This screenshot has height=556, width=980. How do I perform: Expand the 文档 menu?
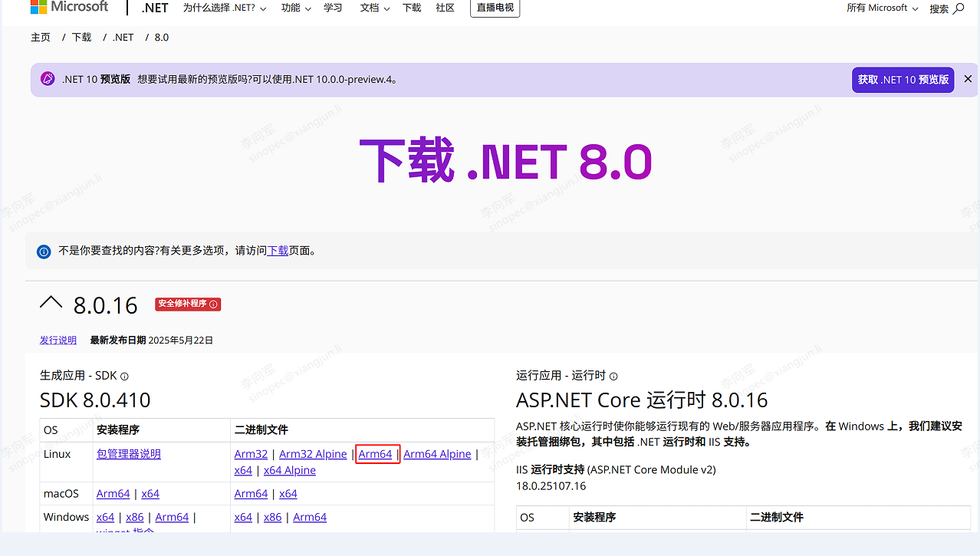point(375,8)
